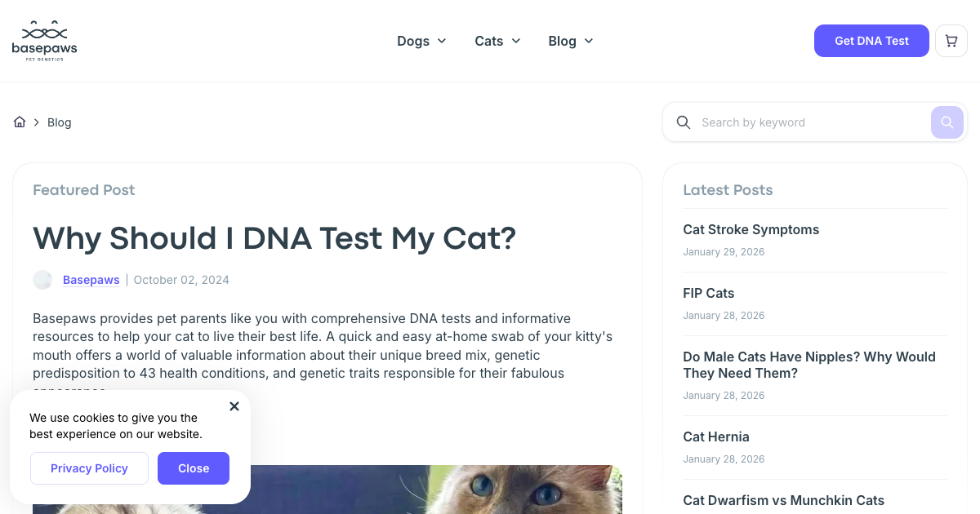Expand the Dogs menu
The width and height of the screenshot is (980, 514).
point(421,41)
